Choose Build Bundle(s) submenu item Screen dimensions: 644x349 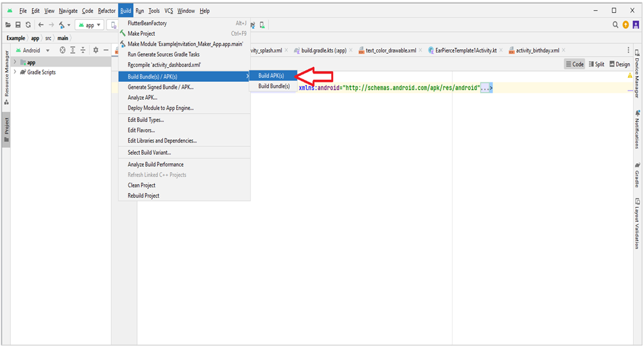[273, 86]
